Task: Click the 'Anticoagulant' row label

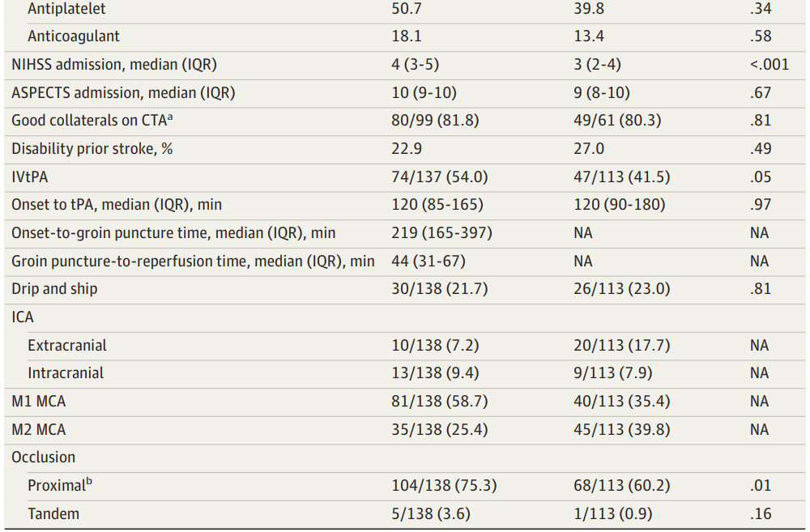Action: [x=74, y=36]
